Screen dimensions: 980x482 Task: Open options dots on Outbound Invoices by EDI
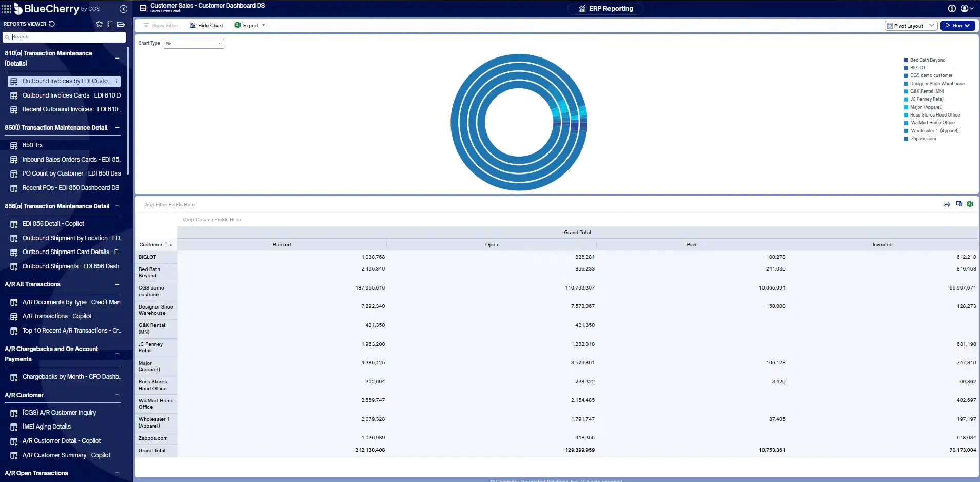pyautogui.click(x=116, y=81)
